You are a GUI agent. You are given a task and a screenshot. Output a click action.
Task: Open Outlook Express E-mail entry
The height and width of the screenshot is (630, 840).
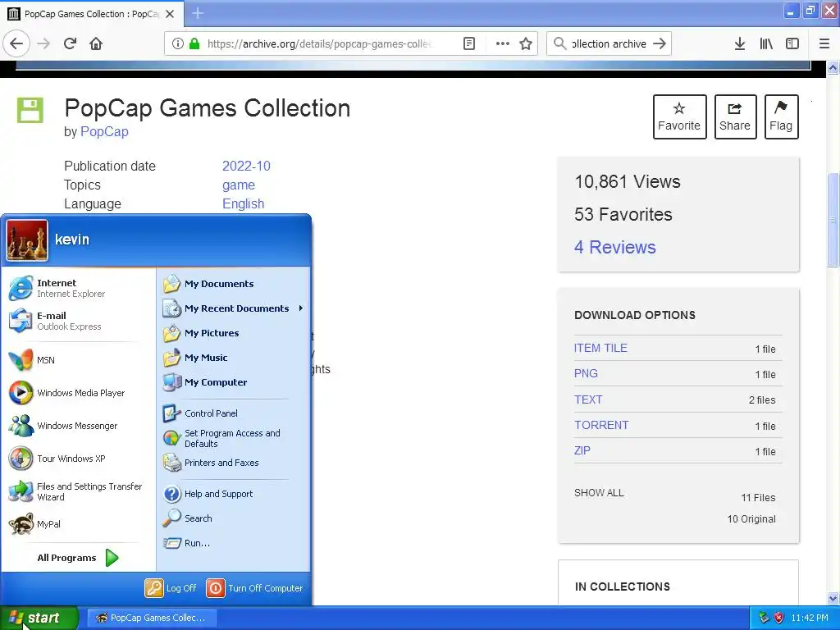(78, 321)
